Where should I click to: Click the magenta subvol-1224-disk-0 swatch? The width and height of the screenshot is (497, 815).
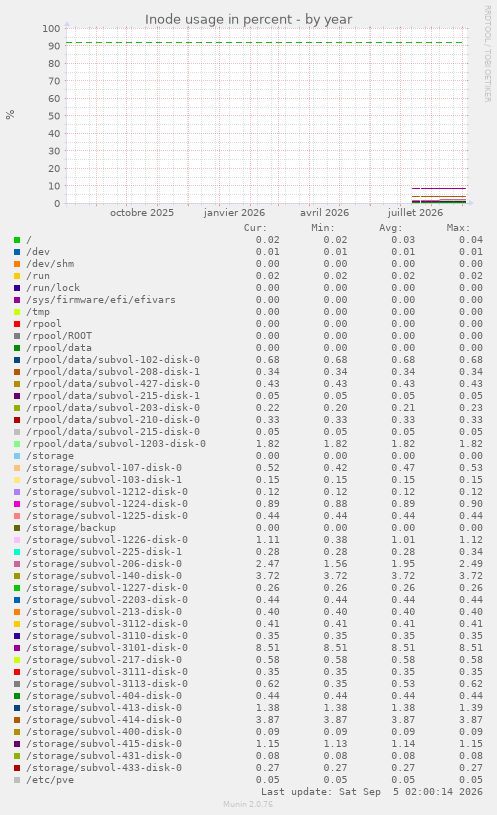point(17,504)
